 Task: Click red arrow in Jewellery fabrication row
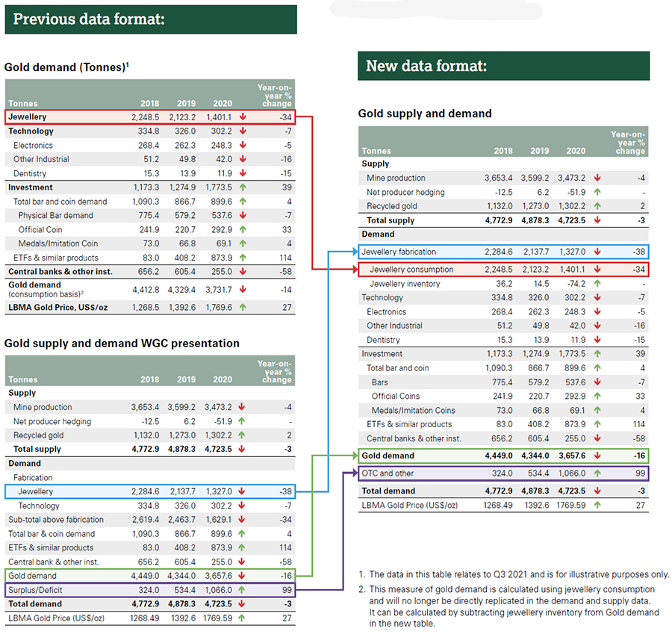tap(597, 252)
